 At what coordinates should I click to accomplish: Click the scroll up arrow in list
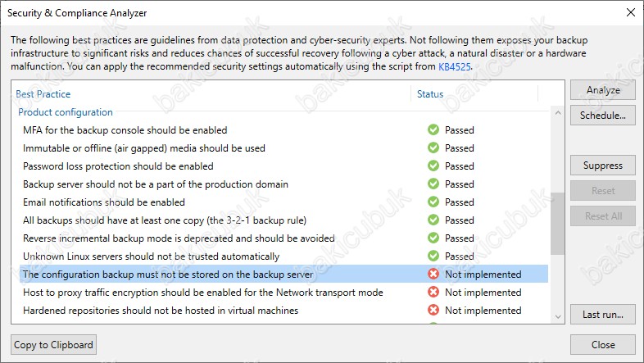pos(558,112)
